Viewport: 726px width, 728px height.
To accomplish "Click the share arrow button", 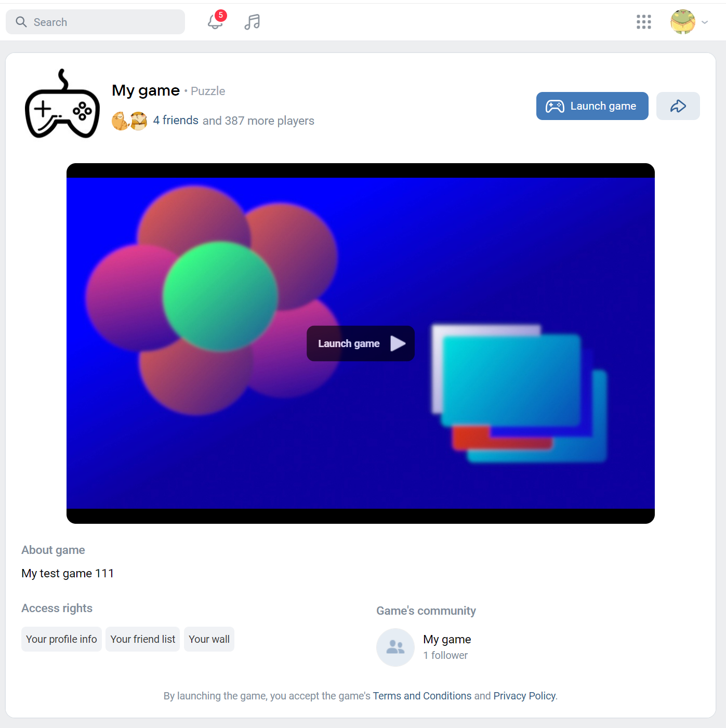I will pyautogui.click(x=678, y=106).
